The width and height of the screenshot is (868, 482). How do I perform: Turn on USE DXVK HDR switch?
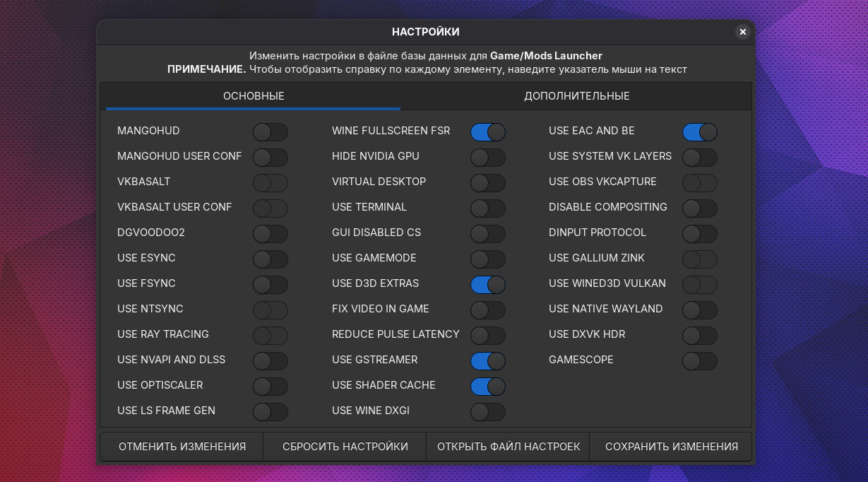[x=699, y=335]
